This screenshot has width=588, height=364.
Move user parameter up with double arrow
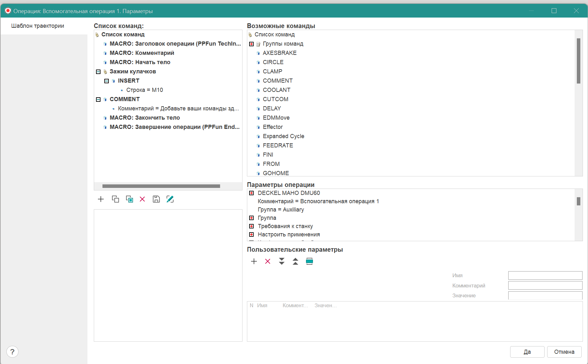click(295, 261)
